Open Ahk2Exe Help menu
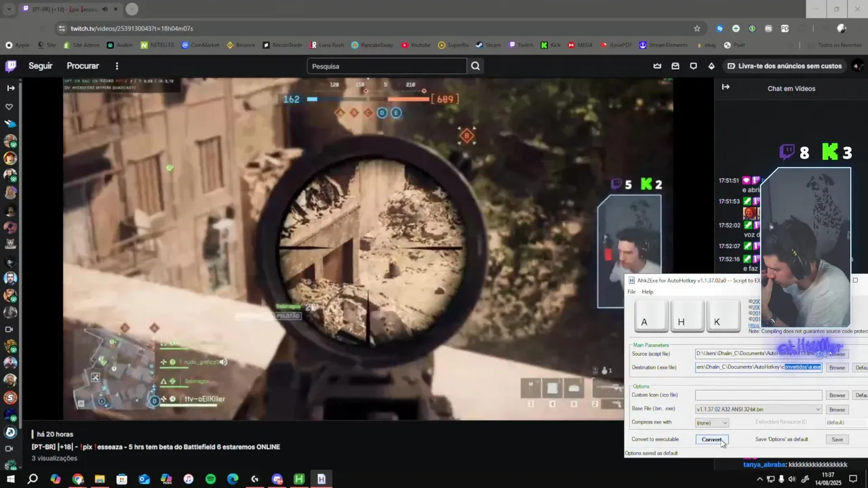This screenshot has width=868, height=488. pos(648,291)
